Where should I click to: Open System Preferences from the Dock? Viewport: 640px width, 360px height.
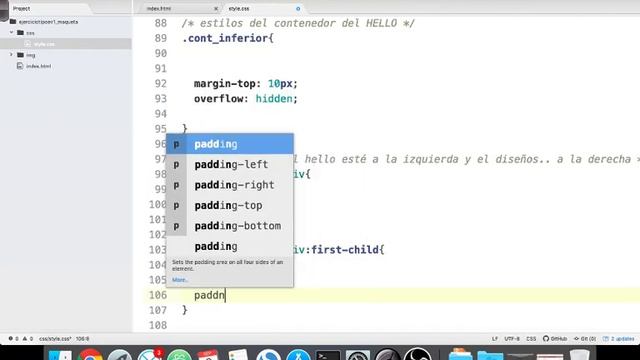pos(358,354)
